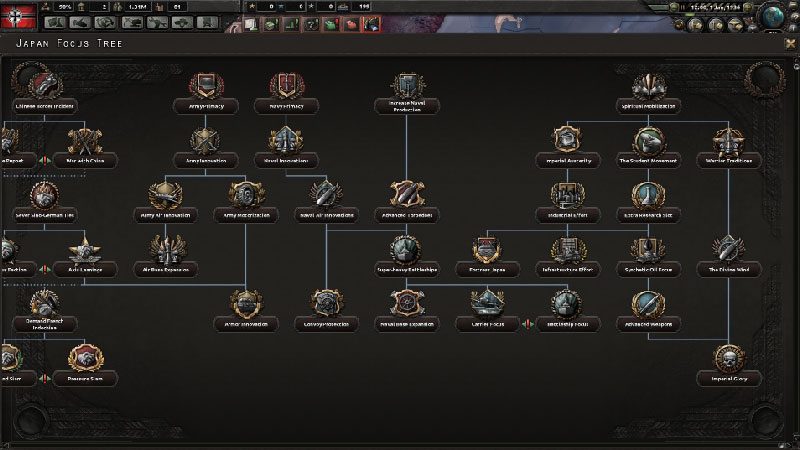Pick the Armor Innovation focus
Viewport: 800px width, 450px height.
tap(244, 305)
